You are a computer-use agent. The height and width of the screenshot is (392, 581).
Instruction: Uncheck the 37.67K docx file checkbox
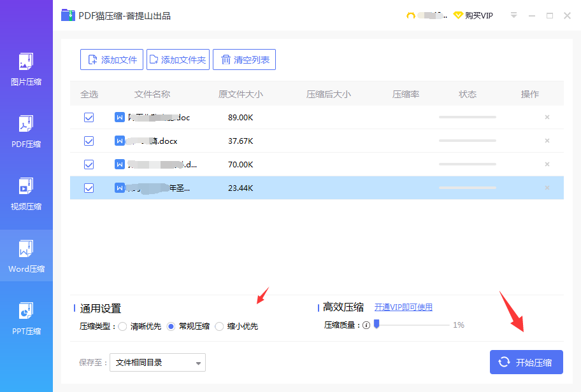coord(89,141)
